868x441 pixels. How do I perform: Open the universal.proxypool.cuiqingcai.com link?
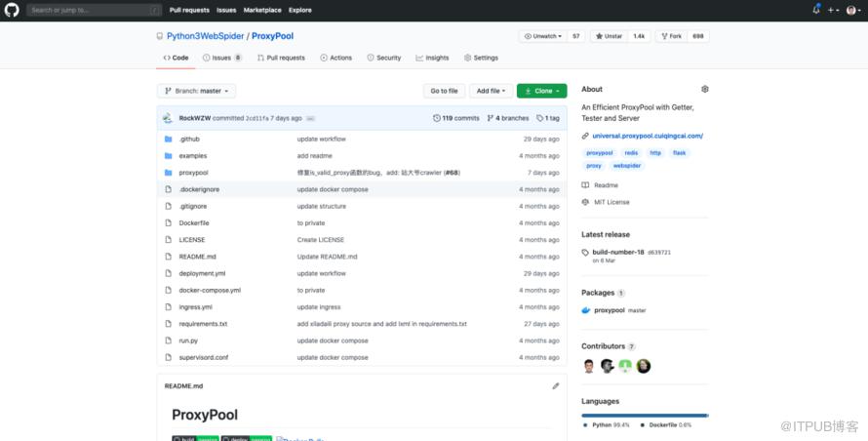pyautogui.click(x=648, y=136)
